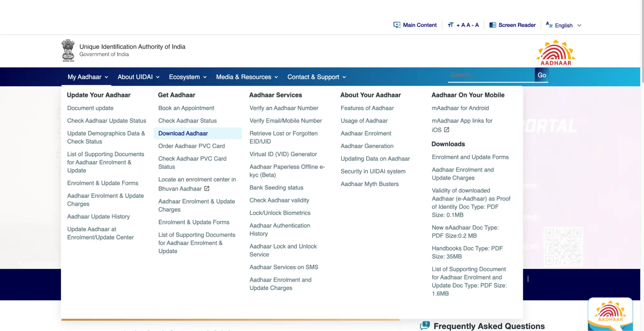Open Locate an enrolment center in Bhuvan
The image size is (644, 331).
click(x=197, y=184)
